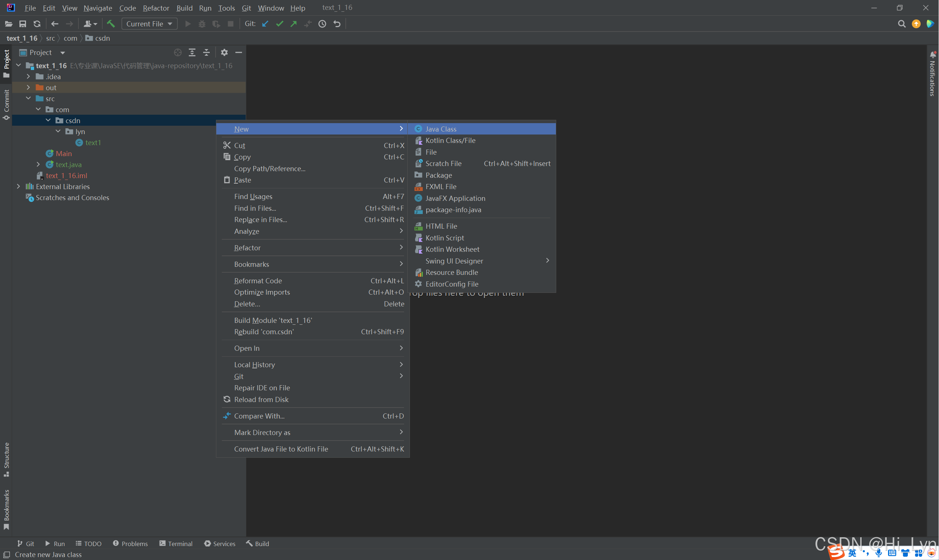Open Project panel settings gear

(x=224, y=52)
